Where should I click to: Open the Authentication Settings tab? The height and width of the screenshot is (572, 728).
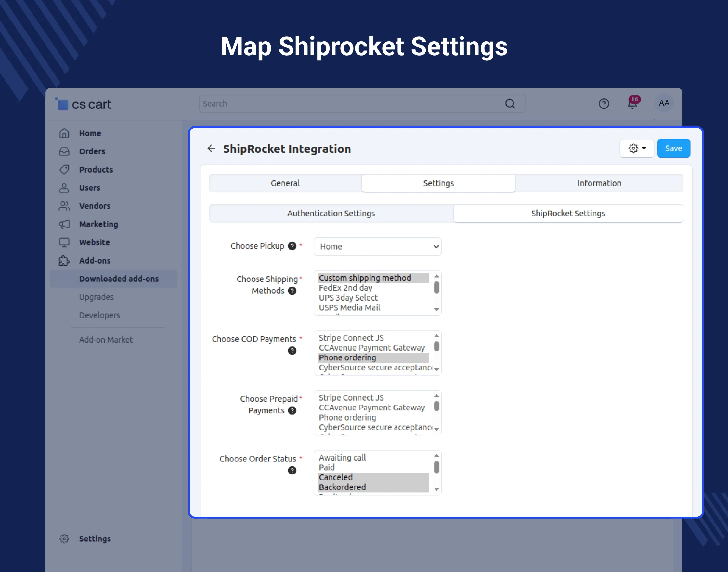(331, 213)
